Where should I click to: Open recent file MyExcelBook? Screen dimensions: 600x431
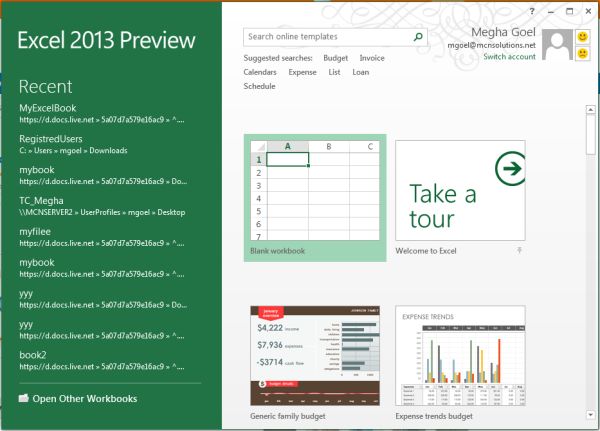[x=102, y=113]
